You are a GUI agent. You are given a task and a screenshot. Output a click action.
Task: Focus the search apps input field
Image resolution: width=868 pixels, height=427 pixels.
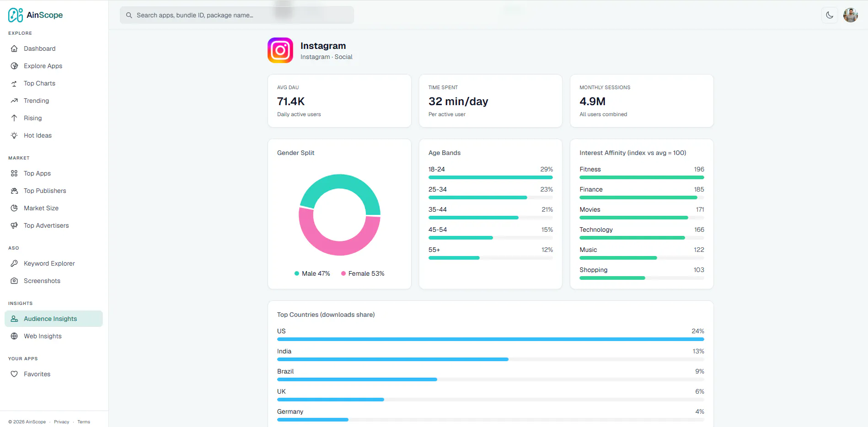237,15
